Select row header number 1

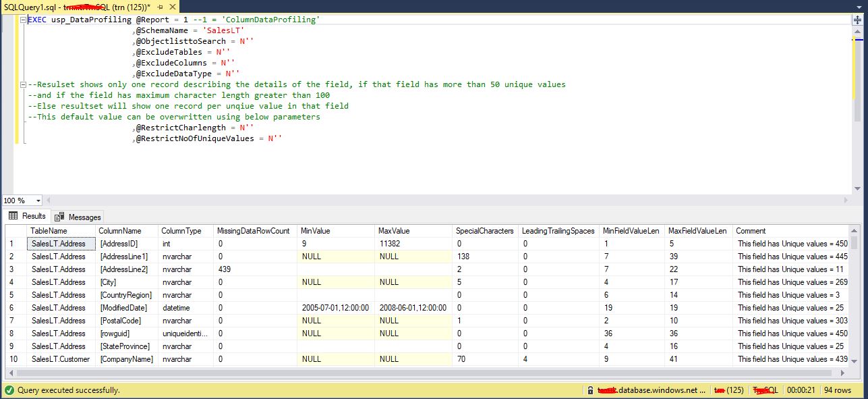16,244
